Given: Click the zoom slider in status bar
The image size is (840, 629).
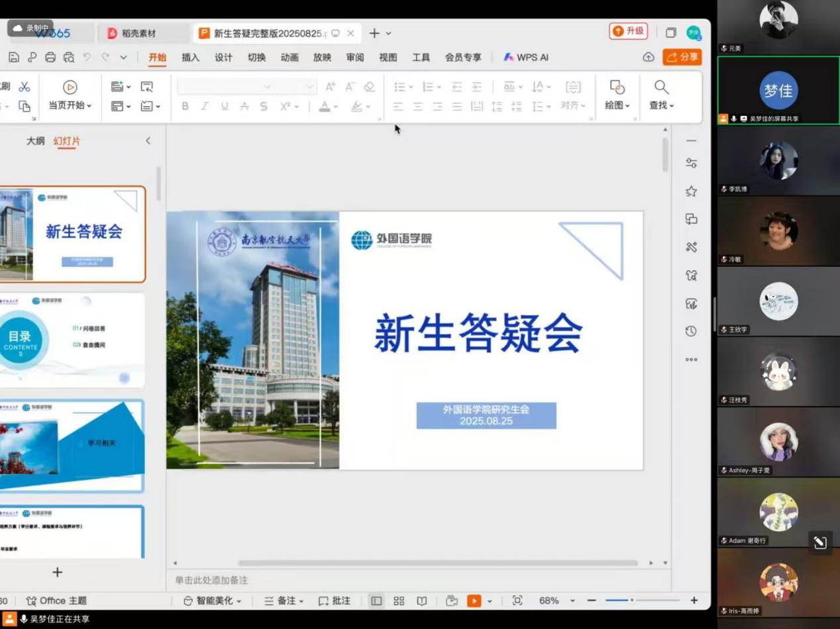Looking at the screenshot, I should click(x=631, y=601).
